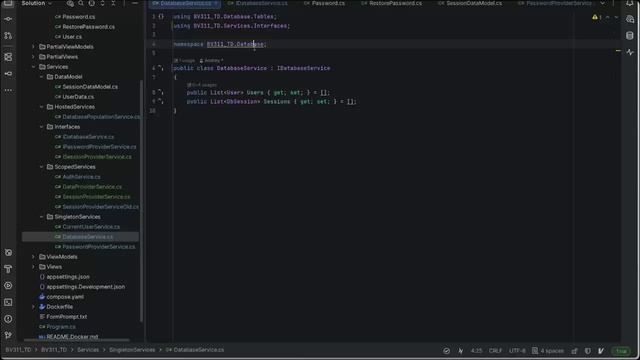Click the 4 spaces indent setting

click(x=548, y=351)
